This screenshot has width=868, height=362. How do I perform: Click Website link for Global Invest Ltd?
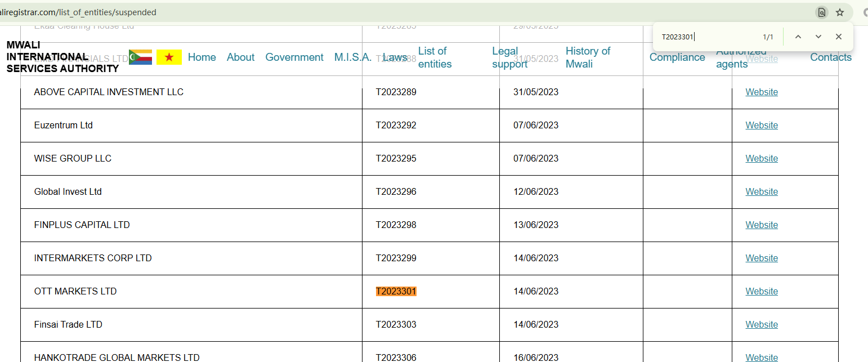762,191
